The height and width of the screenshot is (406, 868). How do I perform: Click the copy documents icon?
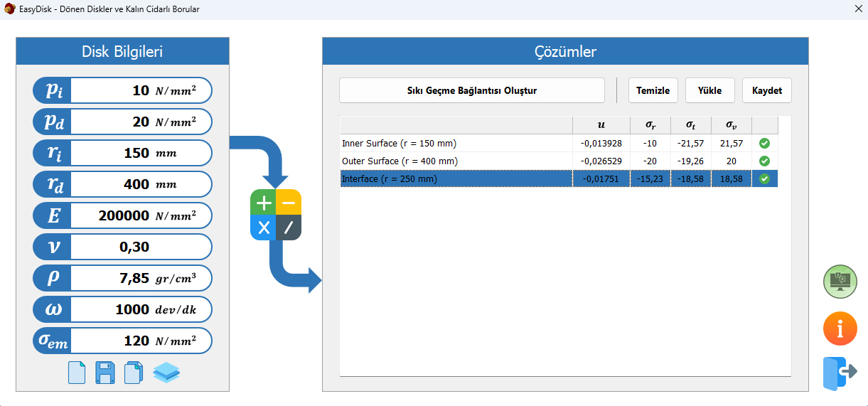(134, 373)
